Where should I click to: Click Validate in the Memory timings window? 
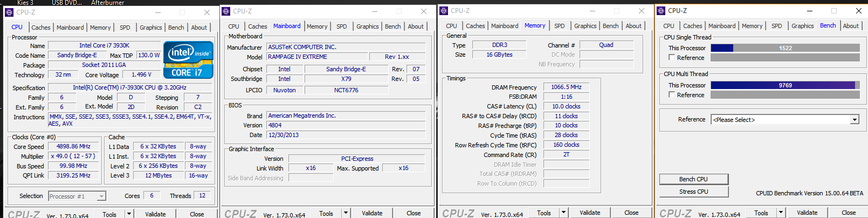590,213
